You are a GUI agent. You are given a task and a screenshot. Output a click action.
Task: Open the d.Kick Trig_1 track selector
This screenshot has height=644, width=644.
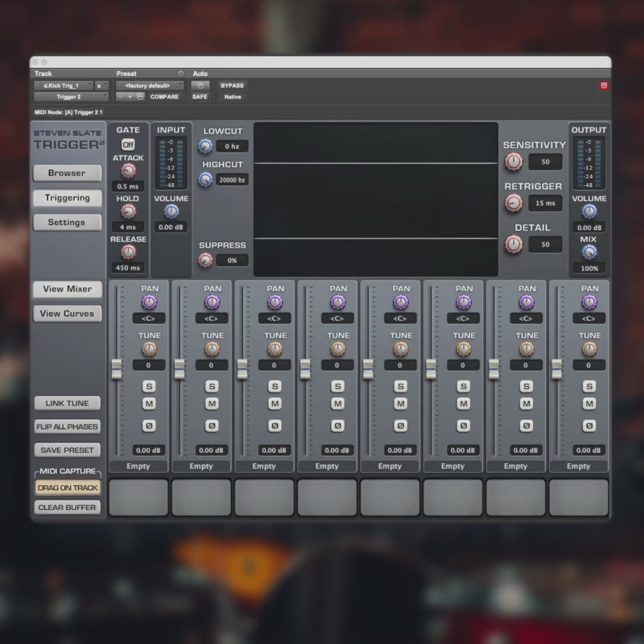[63, 86]
